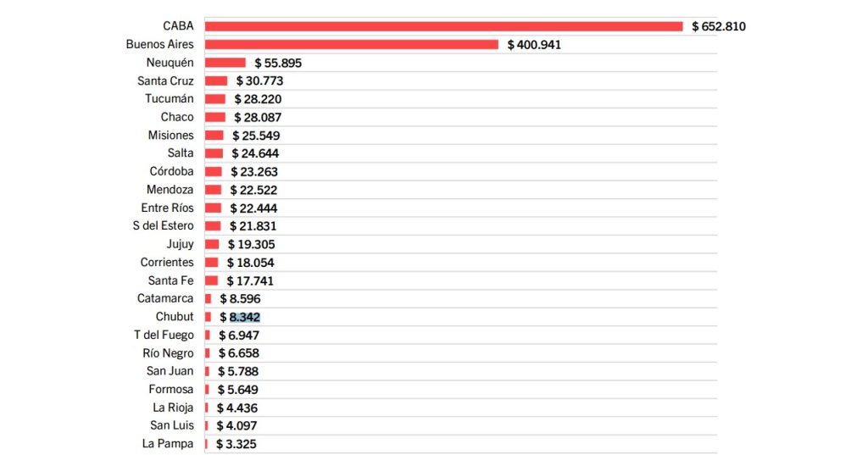This screenshot has width=868, height=455.
Task: Select the $ 400.941 value label
Action: [x=534, y=45]
